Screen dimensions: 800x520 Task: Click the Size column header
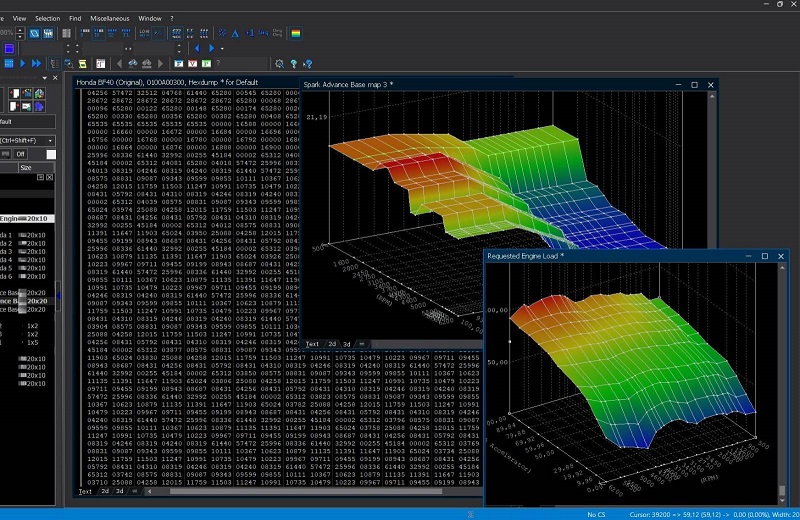pos(26,168)
